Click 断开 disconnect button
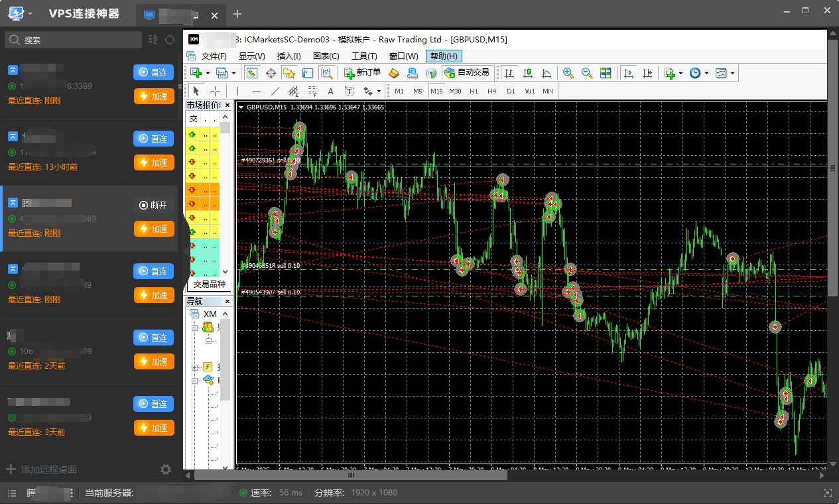The image size is (839, 504). click(x=153, y=205)
